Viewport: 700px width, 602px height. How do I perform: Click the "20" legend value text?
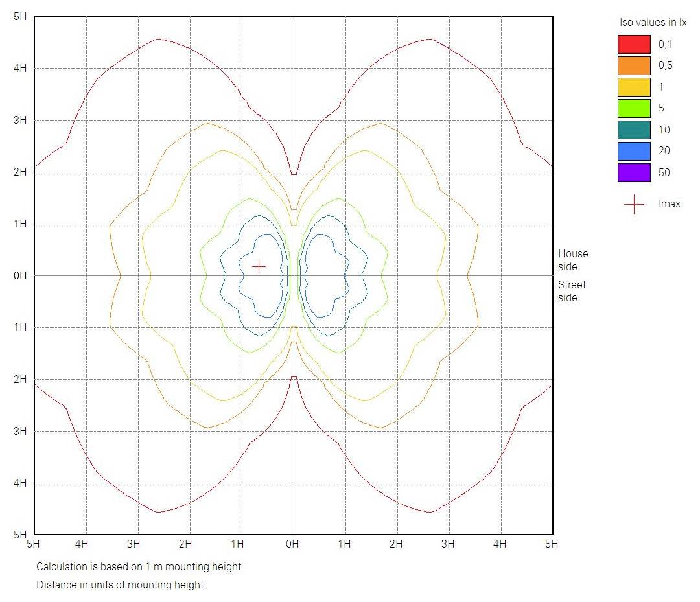click(x=664, y=151)
